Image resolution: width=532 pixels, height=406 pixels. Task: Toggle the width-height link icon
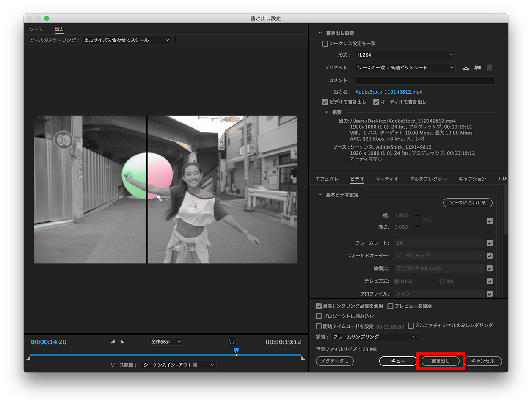pos(427,221)
